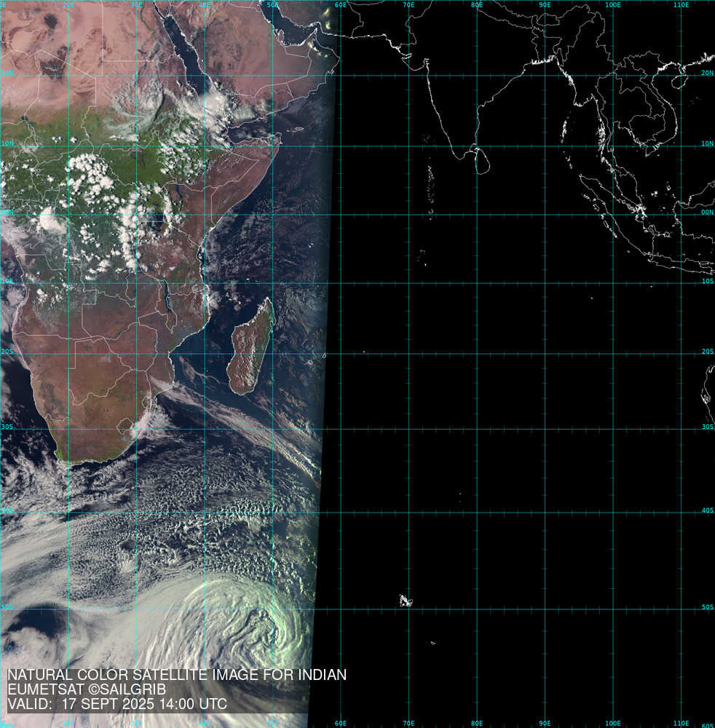Click the EUMETSAT ©SAILGRIB credit text
The image size is (715, 728).
87,689
